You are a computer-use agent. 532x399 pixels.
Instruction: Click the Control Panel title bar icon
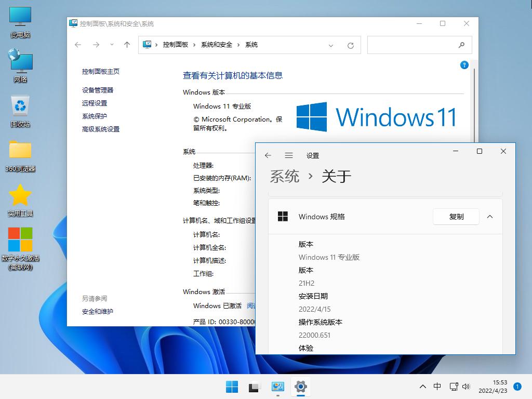(73, 23)
